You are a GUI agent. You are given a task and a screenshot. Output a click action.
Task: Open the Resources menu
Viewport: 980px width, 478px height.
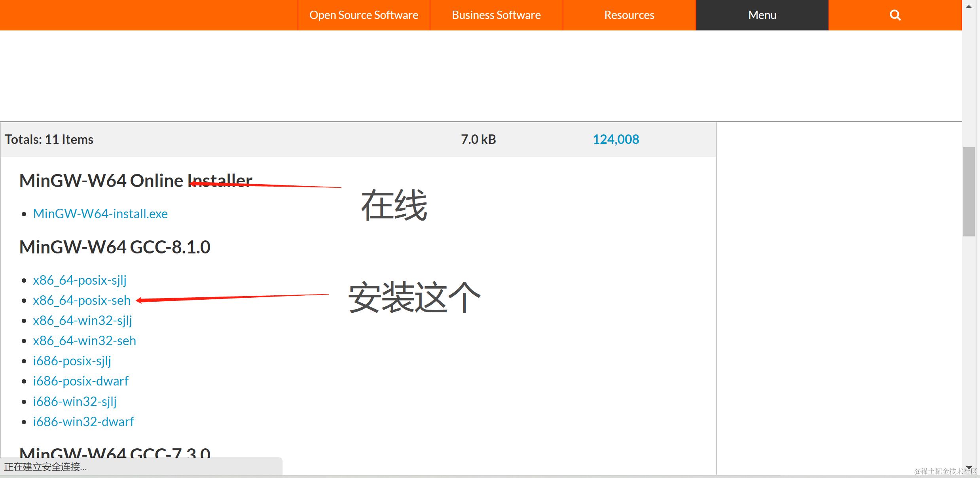pos(629,15)
